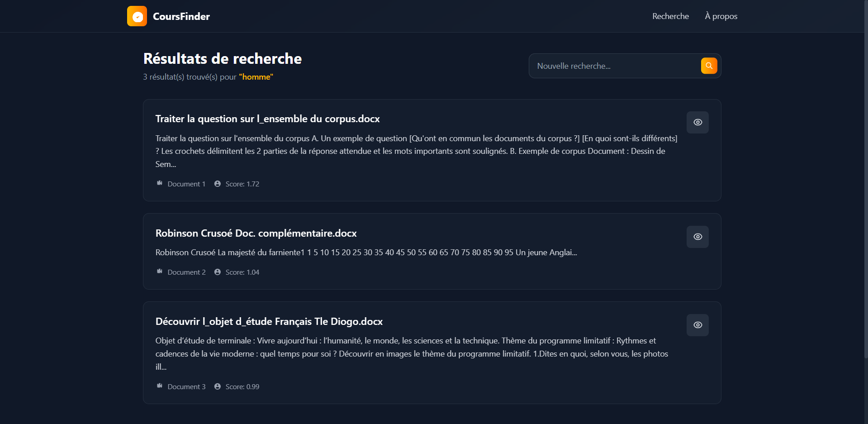Click the page's vertical scrollbar
The image size is (868, 424).
click(865, 181)
